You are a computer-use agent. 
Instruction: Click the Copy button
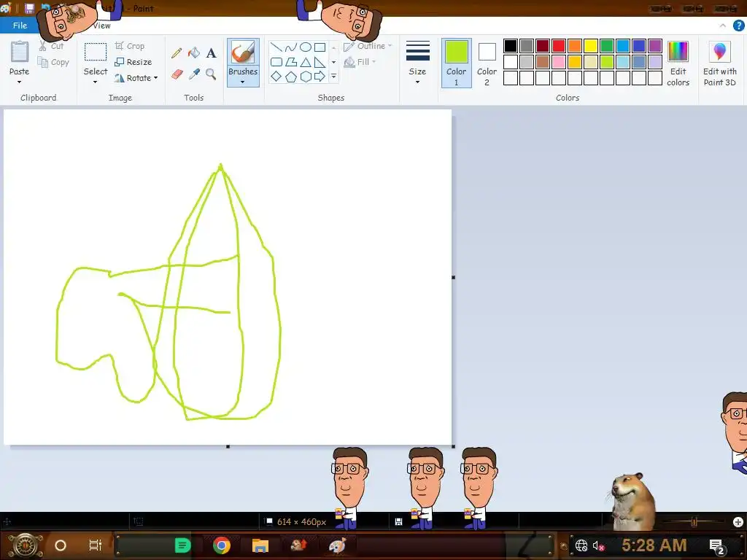[53, 62]
